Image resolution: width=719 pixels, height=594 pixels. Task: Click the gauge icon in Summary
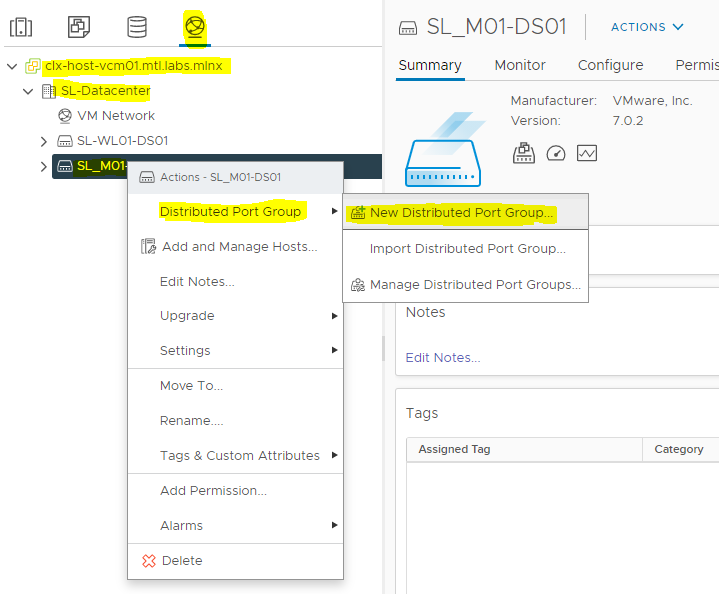[x=556, y=153]
